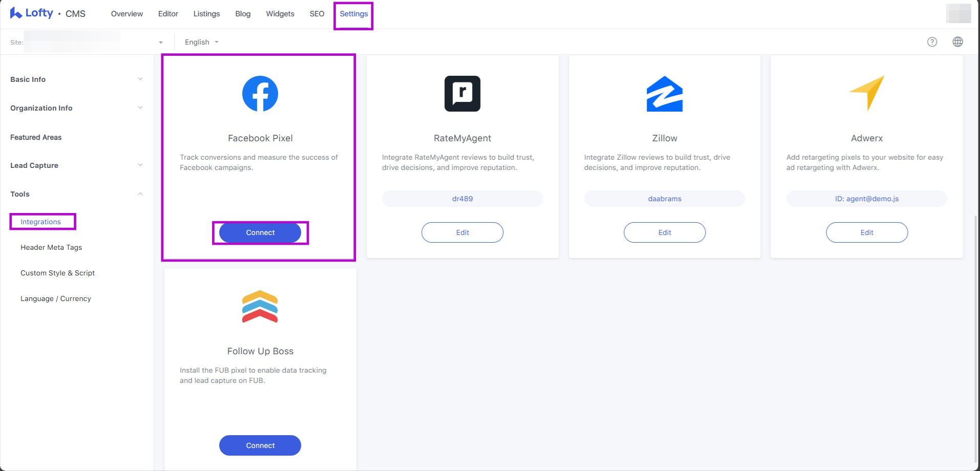Click the Adwerx arrow logo icon
The width and height of the screenshot is (980, 471).
pyautogui.click(x=867, y=93)
